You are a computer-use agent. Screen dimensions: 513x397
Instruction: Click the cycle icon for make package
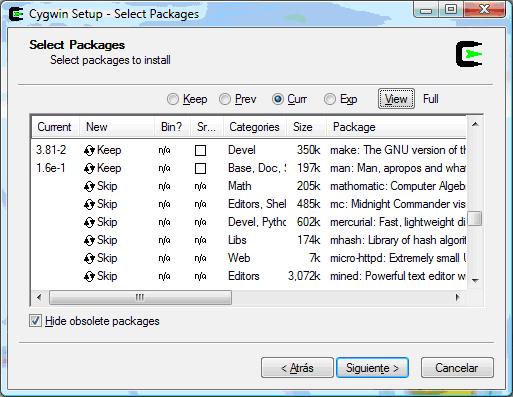(x=89, y=150)
